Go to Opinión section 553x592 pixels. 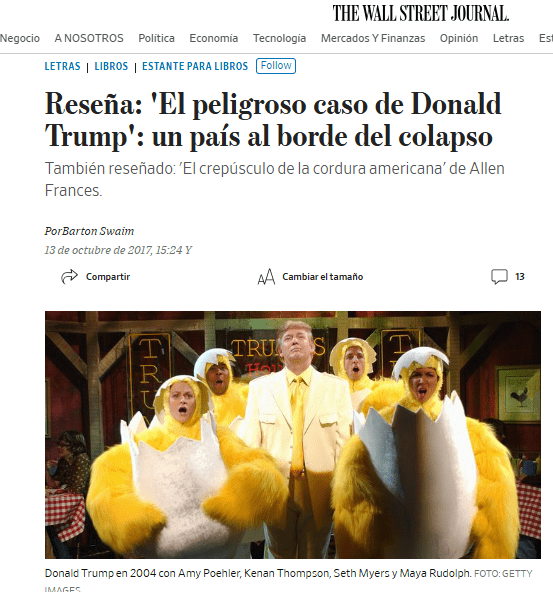pyautogui.click(x=459, y=38)
